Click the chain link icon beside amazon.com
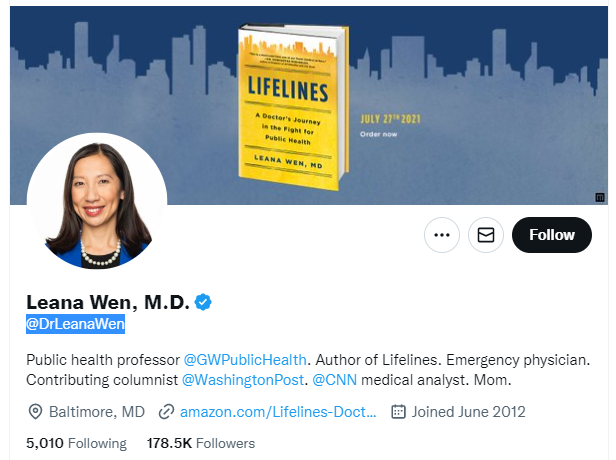Viewport: 616px width, 460px height. [x=166, y=412]
